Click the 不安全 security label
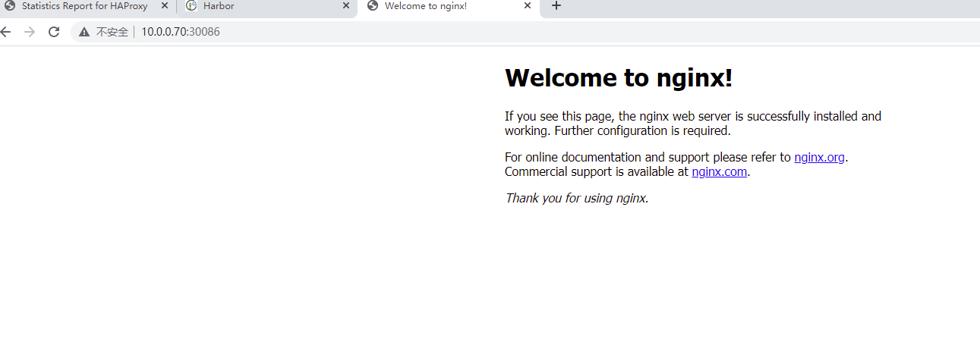The width and height of the screenshot is (980, 364). click(x=112, y=32)
